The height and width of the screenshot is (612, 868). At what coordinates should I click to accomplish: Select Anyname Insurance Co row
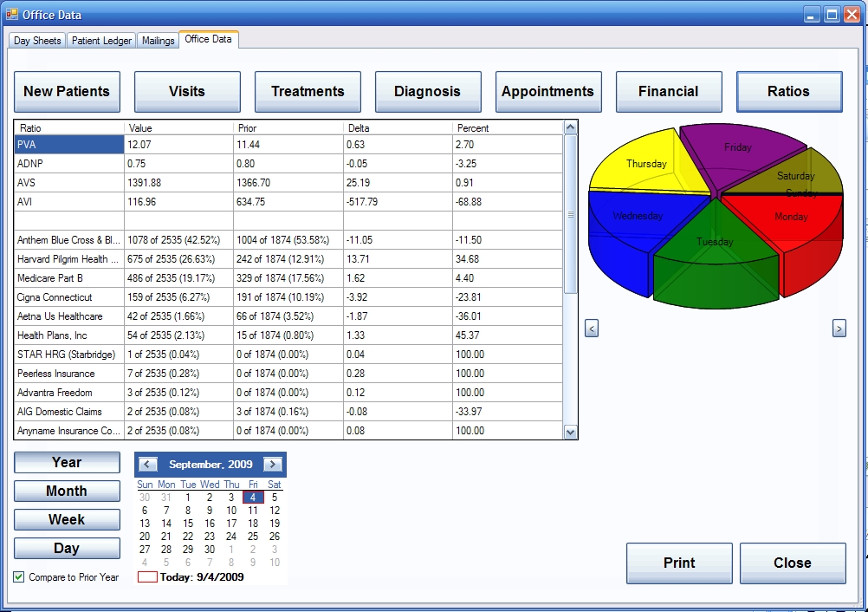pos(288,430)
